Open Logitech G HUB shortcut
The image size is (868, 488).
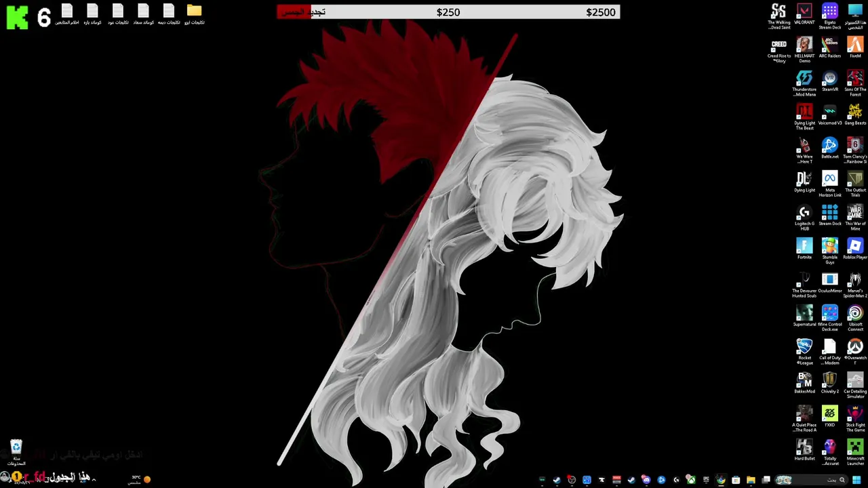[804, 217]
